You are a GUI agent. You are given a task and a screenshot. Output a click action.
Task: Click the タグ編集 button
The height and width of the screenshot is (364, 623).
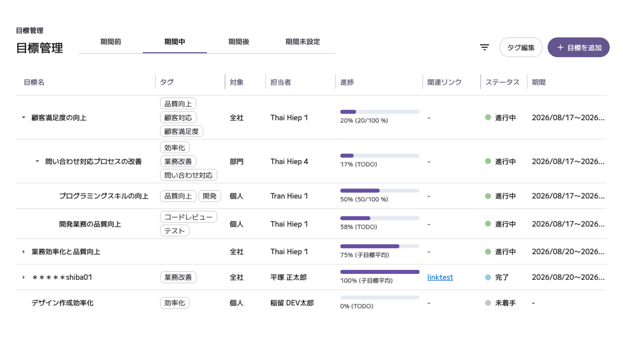(521, 47)
